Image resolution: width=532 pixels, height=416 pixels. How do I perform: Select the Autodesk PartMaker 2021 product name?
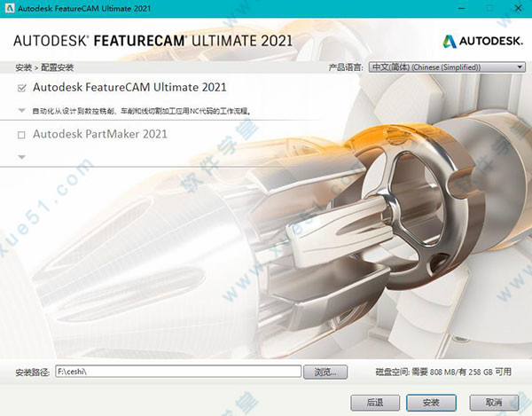point(100,135)
